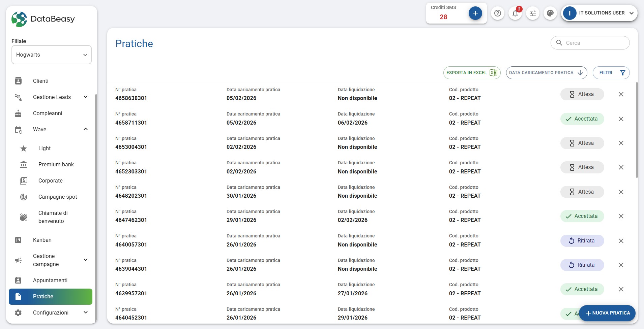
Task: Click the Esporta in Excel button
Action: coord(471,73)
